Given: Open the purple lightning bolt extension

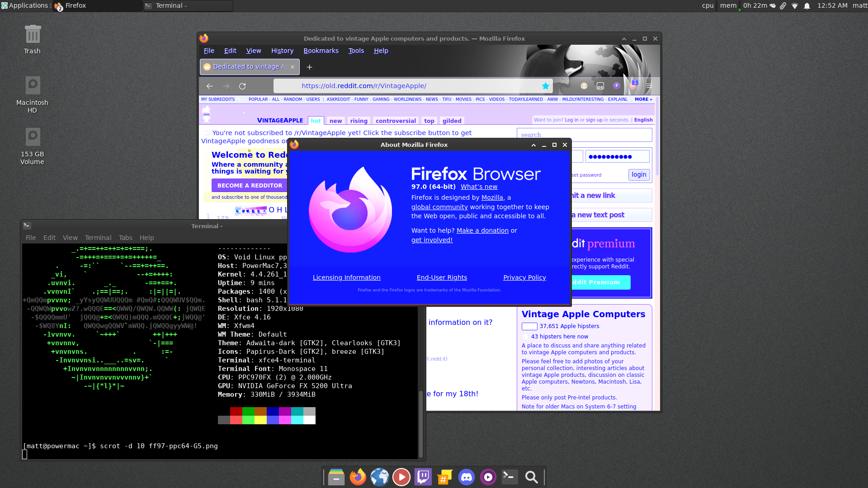Looking at the screenshot, I should click(617, 86).
